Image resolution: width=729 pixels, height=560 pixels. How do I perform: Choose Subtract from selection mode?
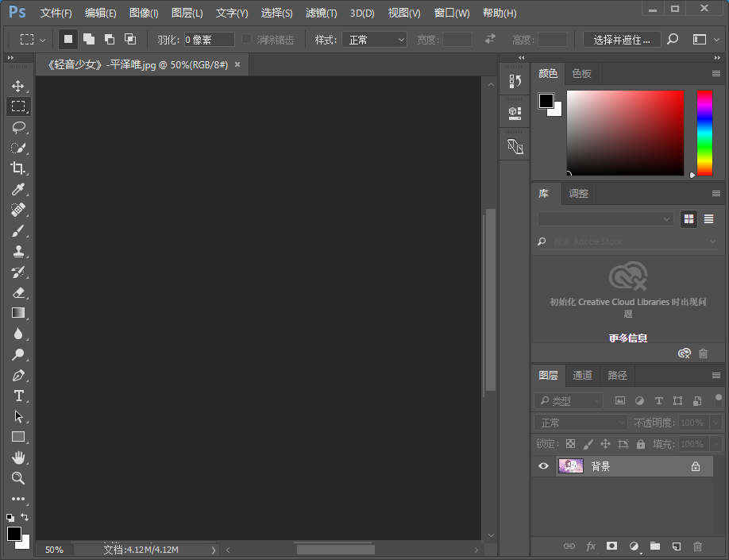(110, 39)
